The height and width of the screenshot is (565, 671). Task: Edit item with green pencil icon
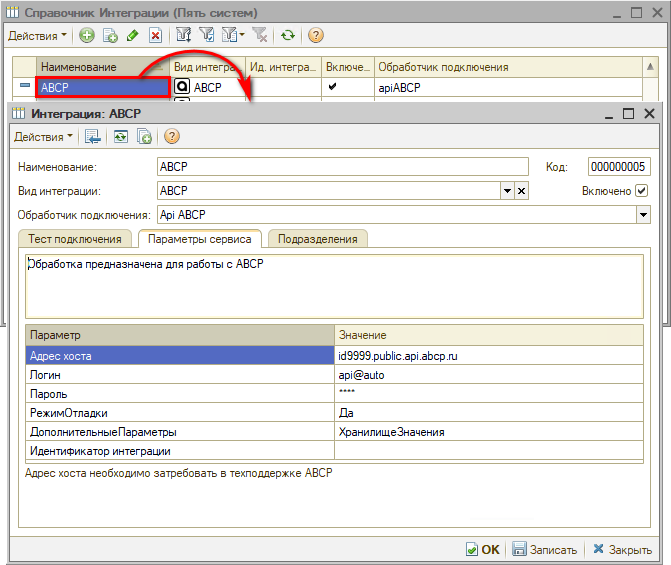pyautogui.click(x=133, y=36)
